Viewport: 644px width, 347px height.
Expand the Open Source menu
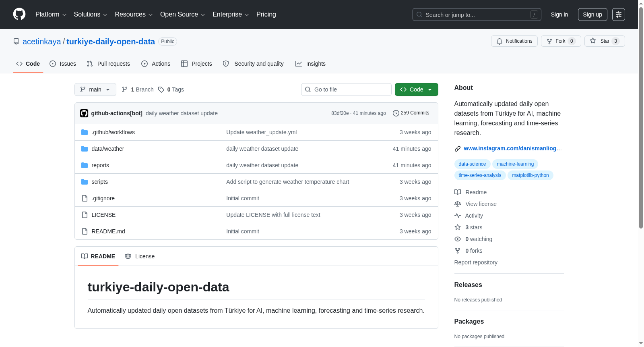tap(183, 15)
